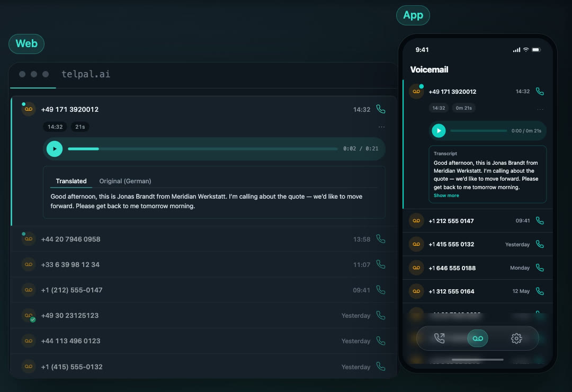The image size is (572, 392).
Task: Open voicemail from +1 (212) 555-0147 in Web
Action: [x=203, y=290]
